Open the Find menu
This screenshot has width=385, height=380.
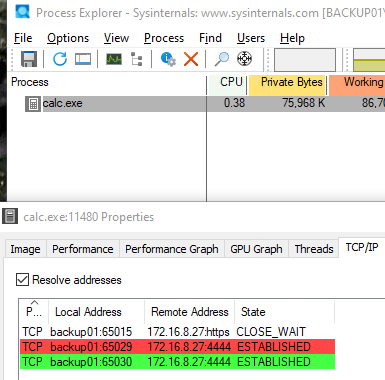click(x=210, y=38)
